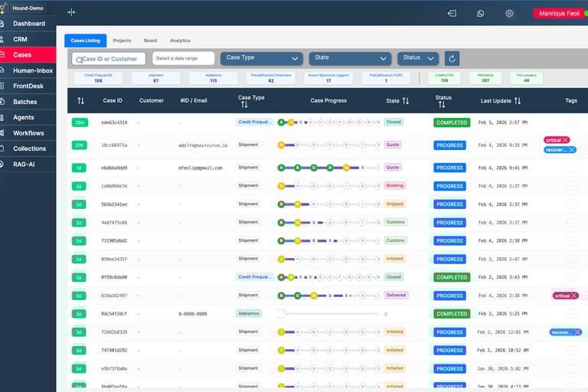The height and width of the screenshot is (392, 588).
Task: Filter by PROGRESS 287 status chip
Action: 485,78
